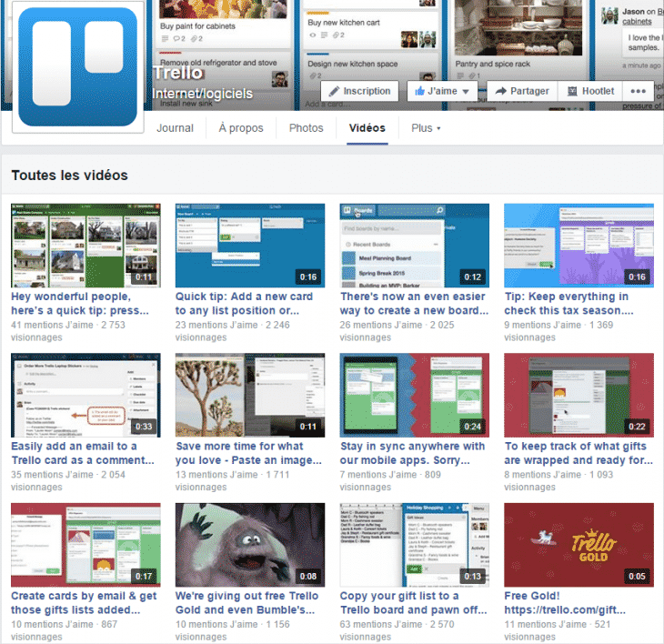Click the 'Toutes les vidéos' heading
This screenshot has width=664, height=644.
pyautogui.click(x=69, y=176)
